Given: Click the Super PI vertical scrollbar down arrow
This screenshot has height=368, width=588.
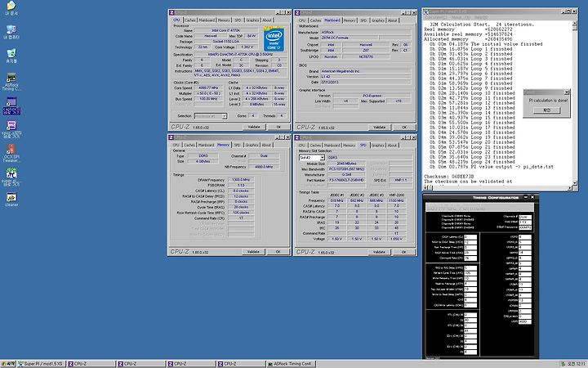Looking at the screenshot, I should click(574, 183).
